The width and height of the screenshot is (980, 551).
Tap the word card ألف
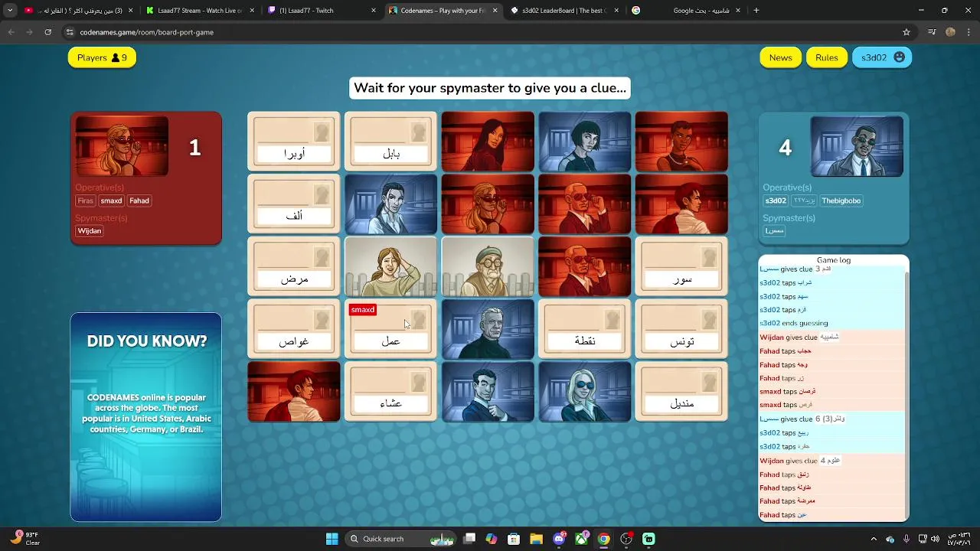294,204
